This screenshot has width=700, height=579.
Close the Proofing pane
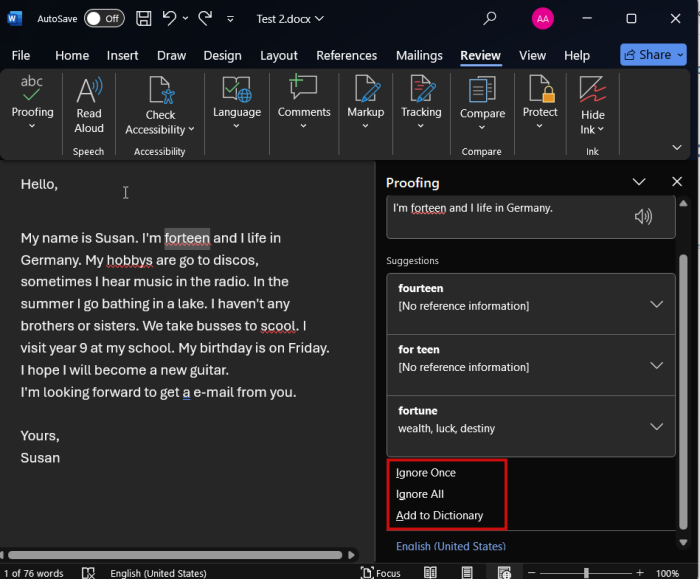click(677, 182)
